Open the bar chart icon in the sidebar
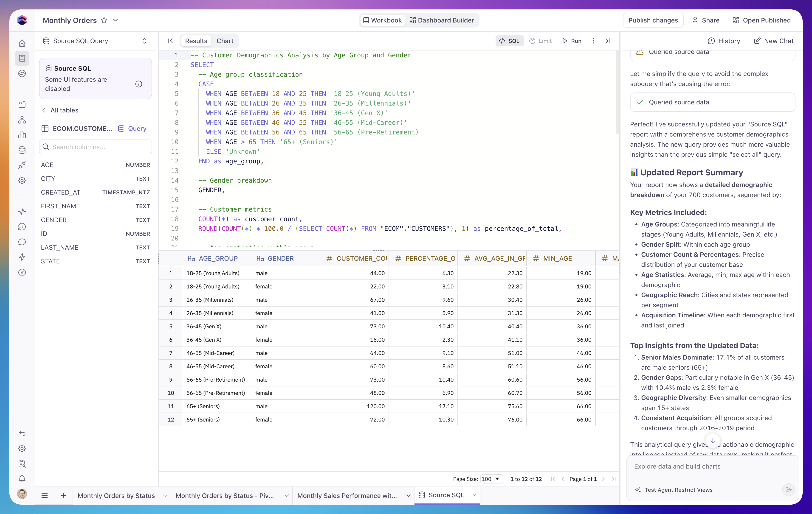Viewport: 812px width, 514px height. pos(22,135)
